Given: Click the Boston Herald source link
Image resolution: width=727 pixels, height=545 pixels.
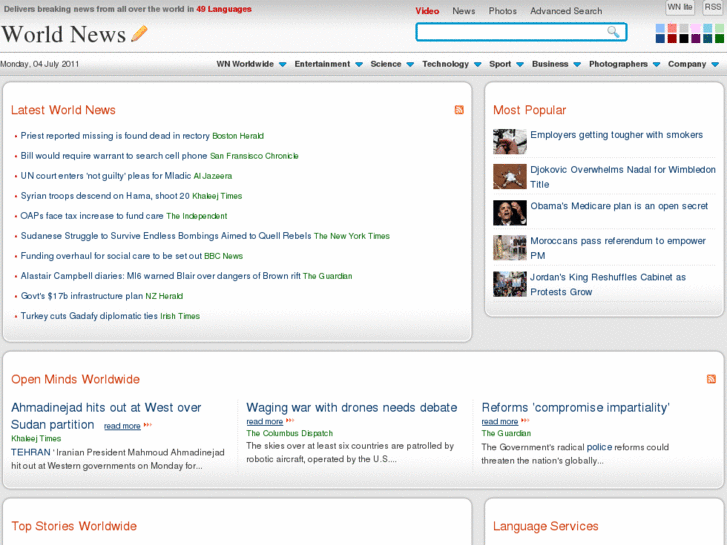Looking at the screenshot, I should [238, 136].
